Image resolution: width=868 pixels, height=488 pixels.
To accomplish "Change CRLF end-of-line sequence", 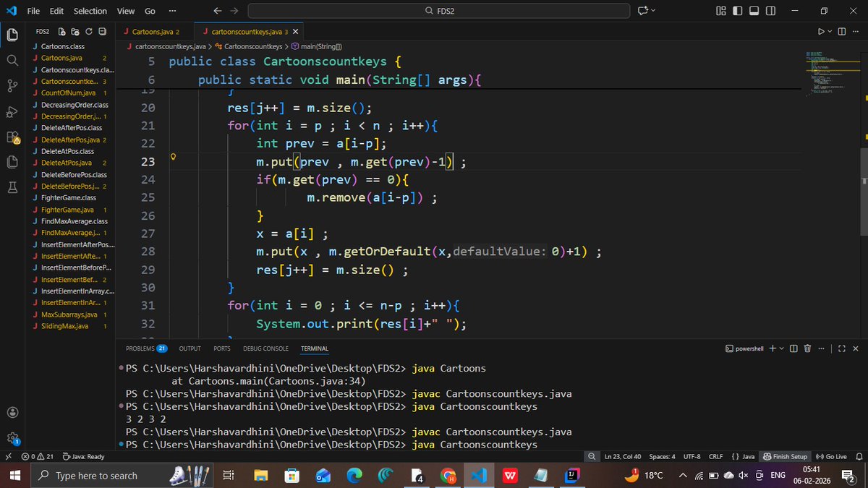I will click(715, 457).
